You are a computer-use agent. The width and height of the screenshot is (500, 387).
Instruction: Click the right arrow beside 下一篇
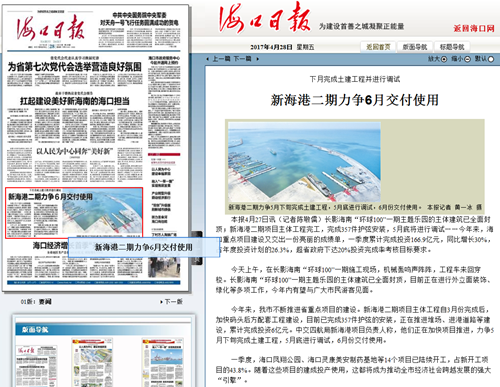click(x=257, y=59)
